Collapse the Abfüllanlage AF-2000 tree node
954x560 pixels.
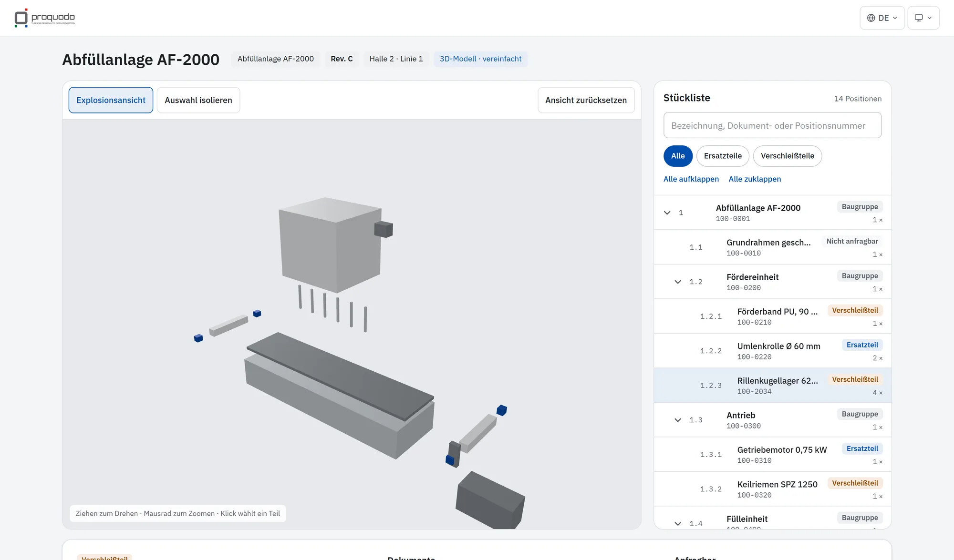pyautogui.click(x=667, y=213)
